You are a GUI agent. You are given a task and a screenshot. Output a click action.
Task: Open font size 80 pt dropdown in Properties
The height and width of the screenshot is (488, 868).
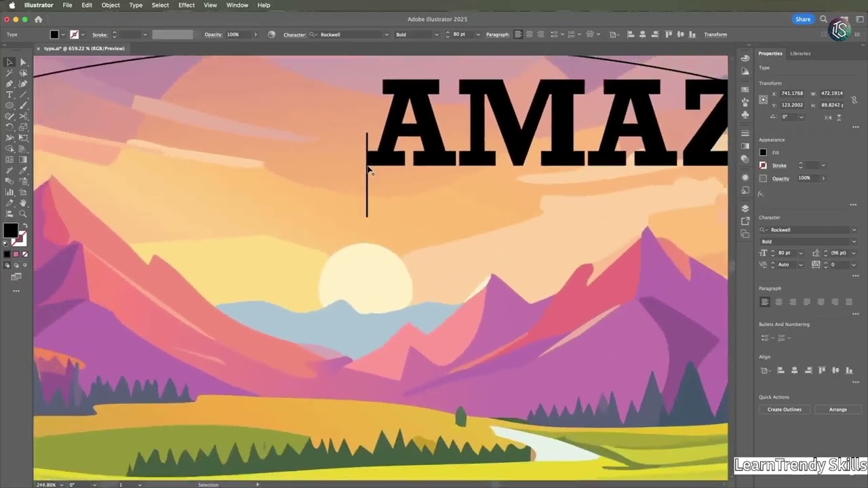(x=801, y=253)
